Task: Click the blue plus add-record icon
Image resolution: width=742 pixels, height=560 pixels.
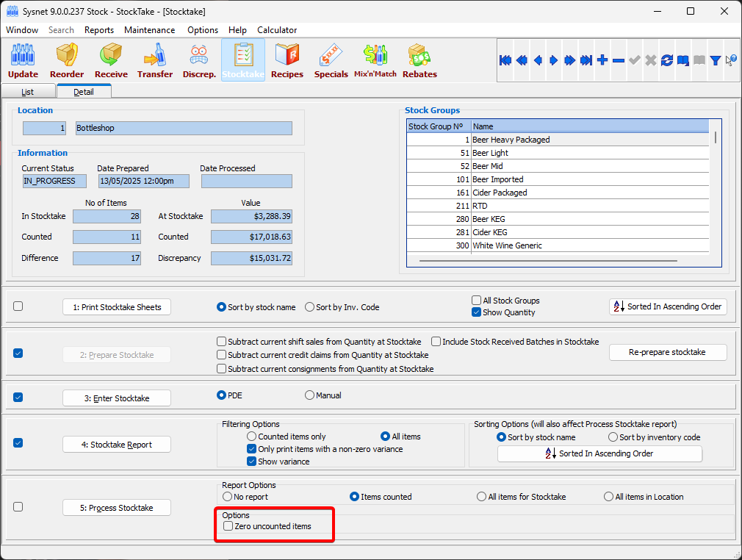Action: [602, 60]
